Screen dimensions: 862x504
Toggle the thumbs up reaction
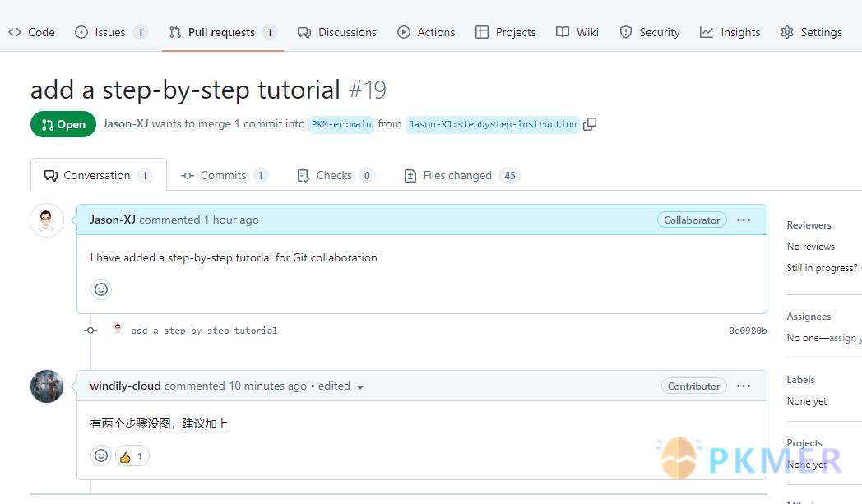tap(132, 456)
